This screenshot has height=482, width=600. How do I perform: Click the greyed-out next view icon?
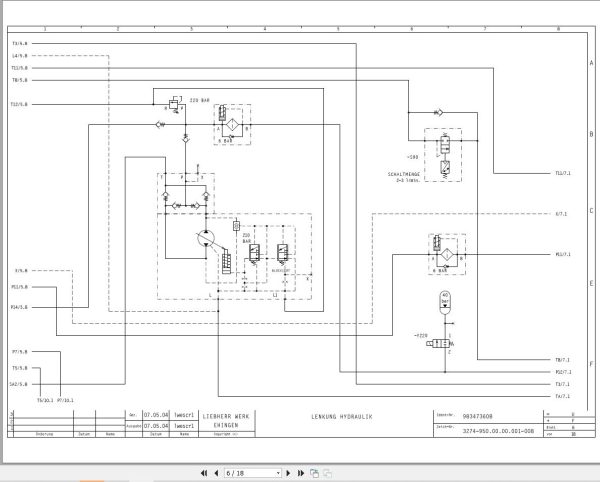click(x=328, y=473)
